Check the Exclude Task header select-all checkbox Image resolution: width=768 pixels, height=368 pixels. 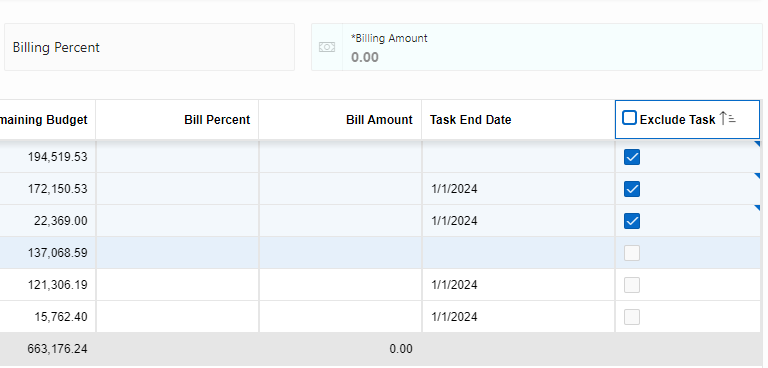coord(629,118)
